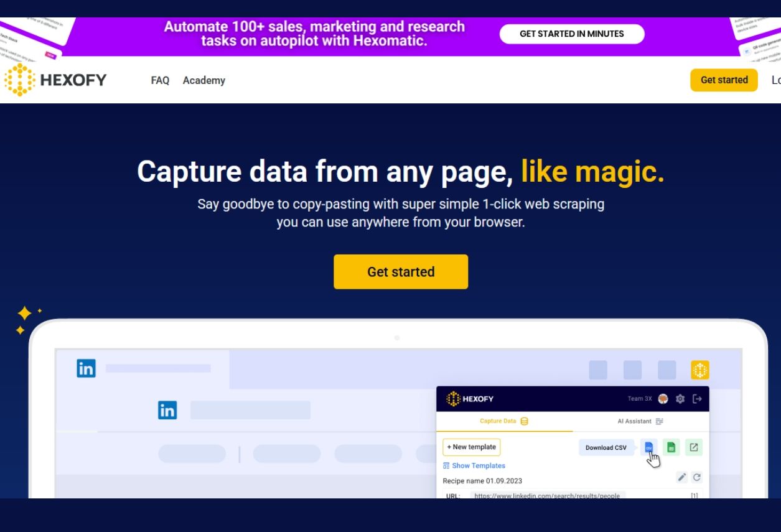
Task: Click the blue CSV download icon
Action: click(649, 447)
